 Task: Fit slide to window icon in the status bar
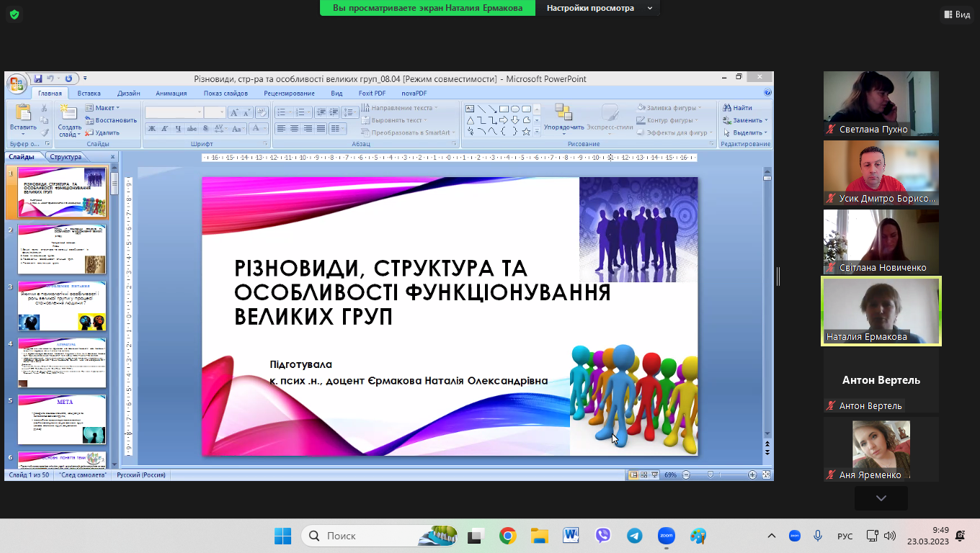767,475
